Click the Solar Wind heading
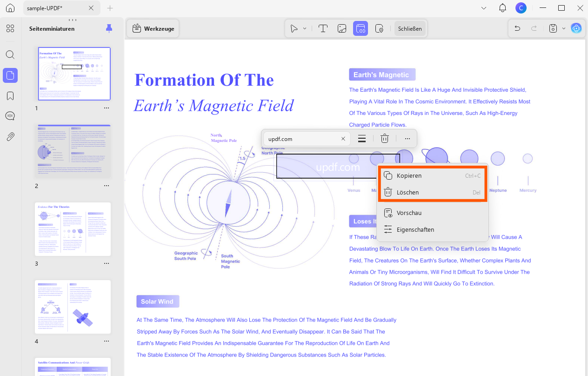The height and width of the screenshot is (376, 588). coord(157,302)
